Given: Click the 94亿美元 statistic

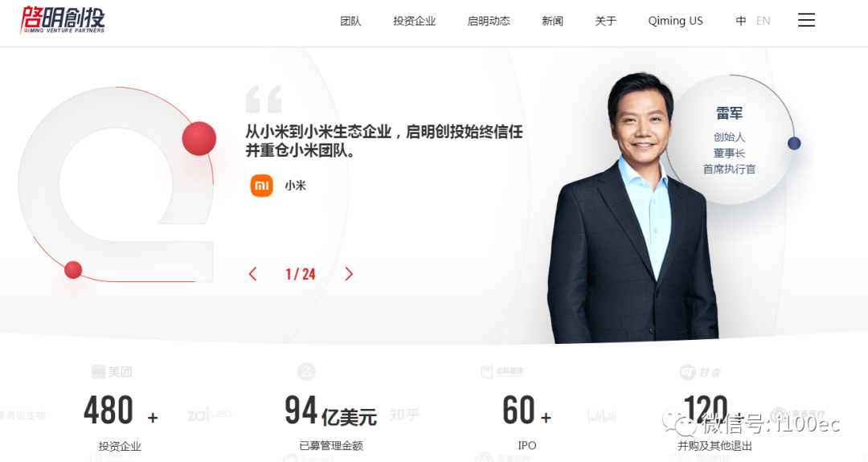Looking at the screenshot, I should pos(330,411).
